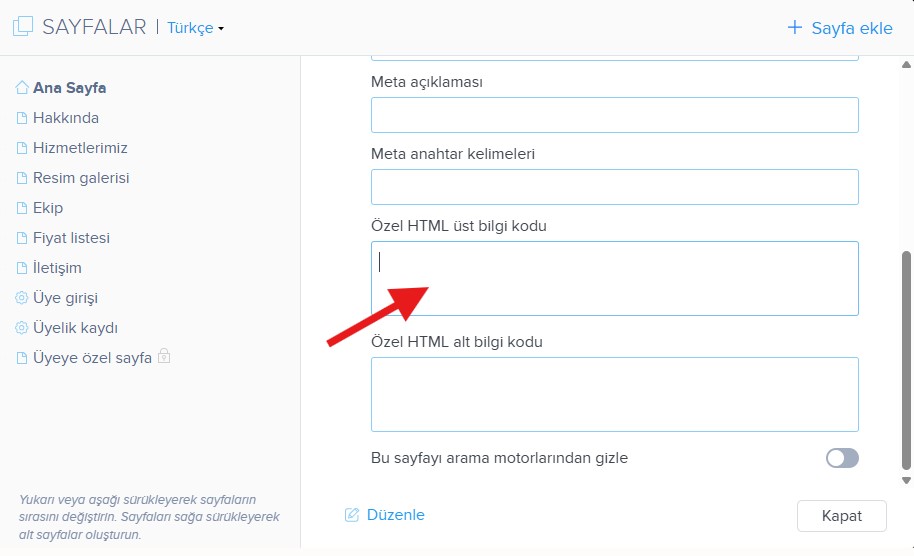Click the Meta açıklaması input field

pos(614,115)
